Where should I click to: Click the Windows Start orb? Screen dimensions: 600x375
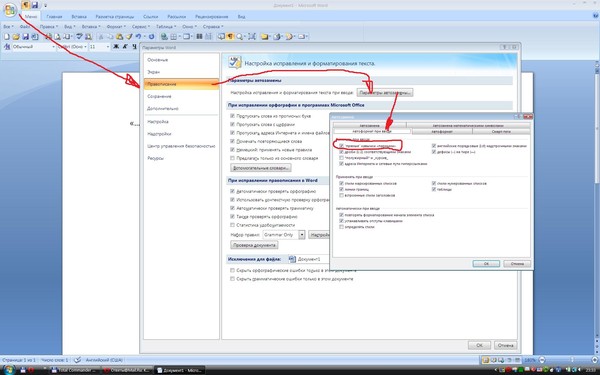[9, 370]
